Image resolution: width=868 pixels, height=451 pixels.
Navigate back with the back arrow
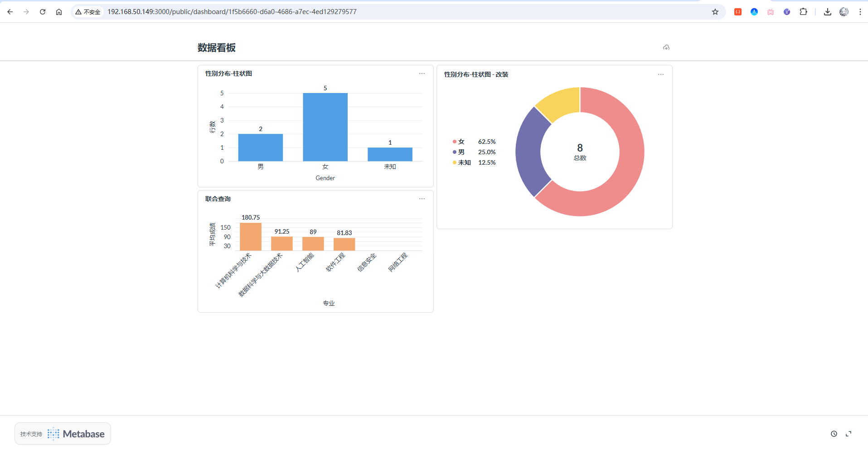coord(10,12)
